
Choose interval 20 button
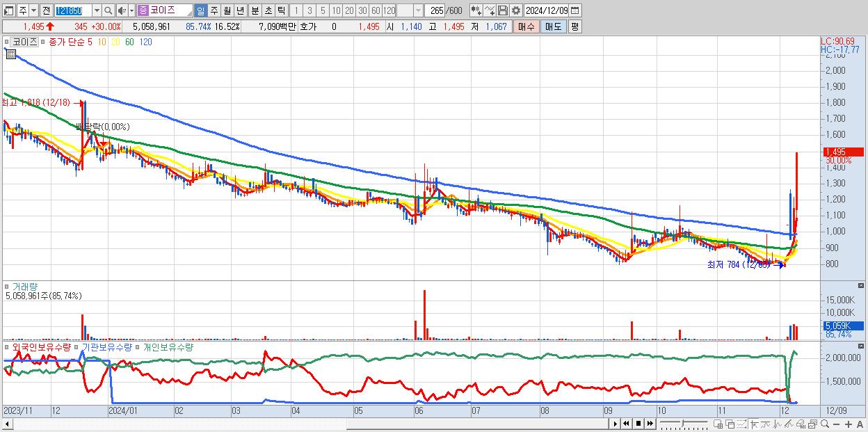pyautogui.click(x=349, y=10)
